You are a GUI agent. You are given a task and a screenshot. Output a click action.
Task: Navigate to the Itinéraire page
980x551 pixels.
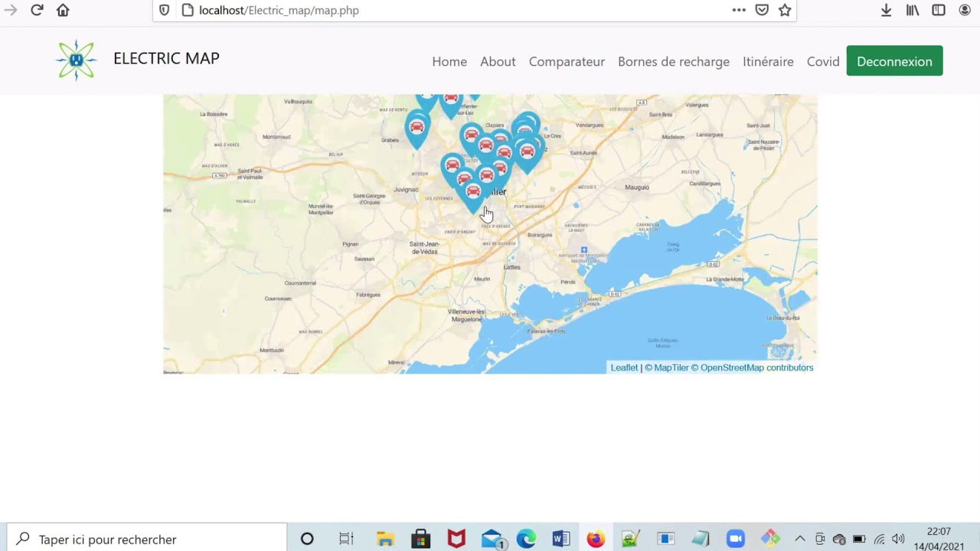[x=768, y=61]
